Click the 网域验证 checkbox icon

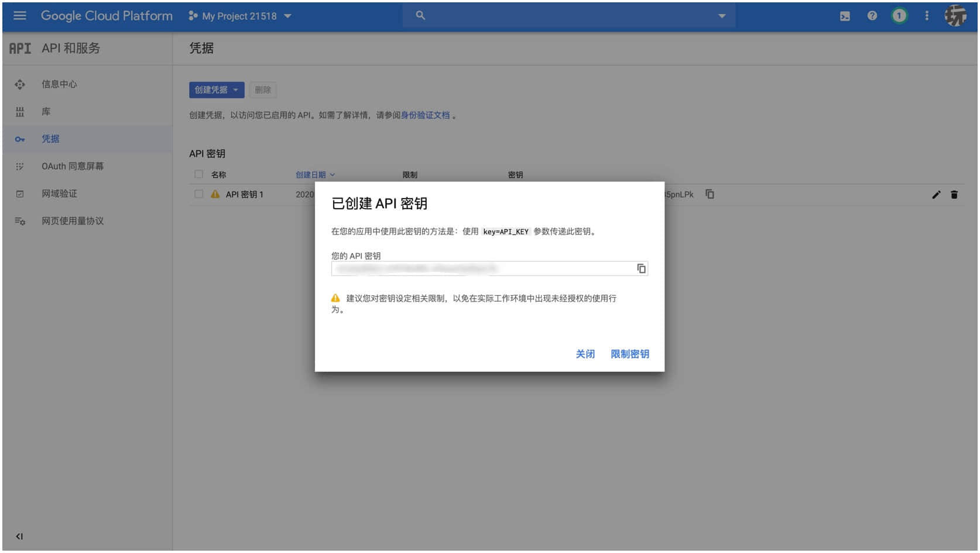(x=20, y=194)
